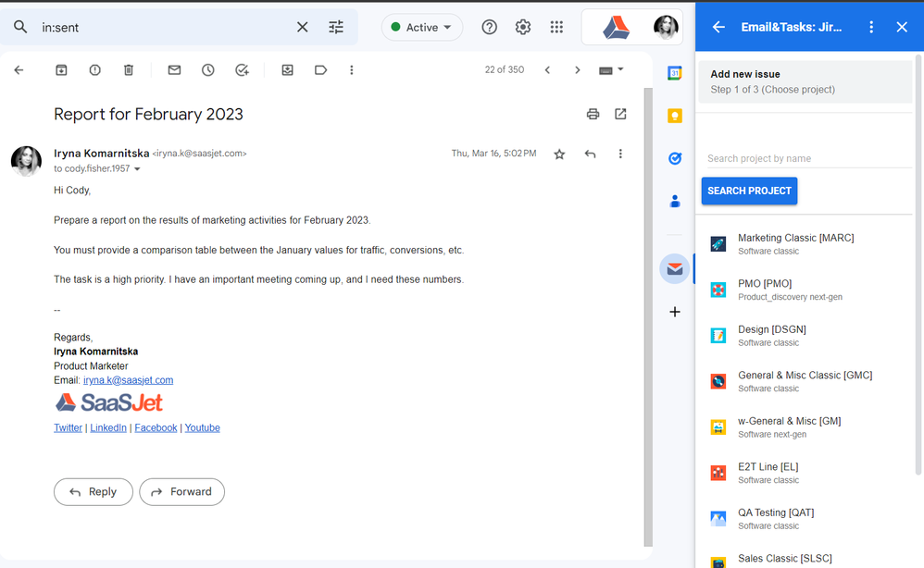Image resolution: width=924 pixels, height=568 pixels.
Task: Open the Active status dropdown
Action: (422, 27)
